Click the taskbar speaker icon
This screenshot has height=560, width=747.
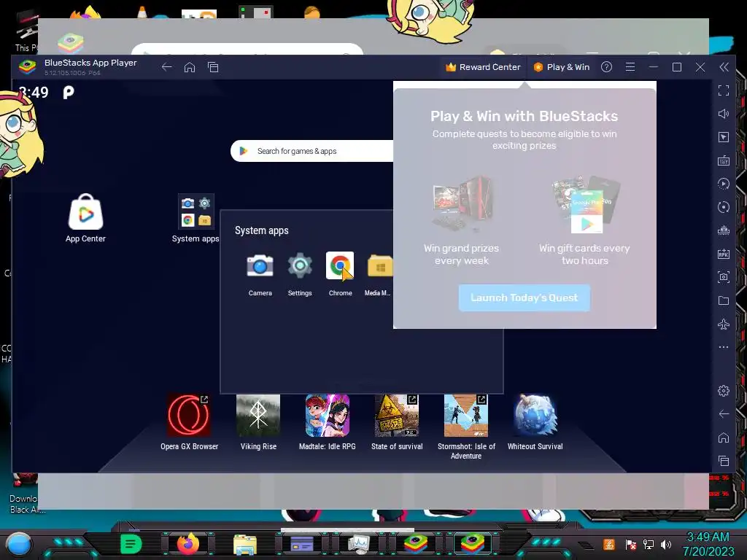pos(666,544)
